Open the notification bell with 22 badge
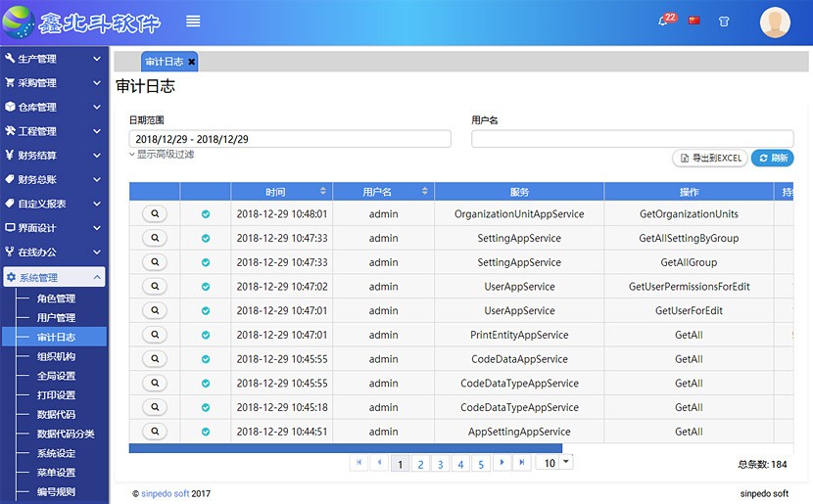Screen dimensions: 813x504 click(x=664, y=21)
